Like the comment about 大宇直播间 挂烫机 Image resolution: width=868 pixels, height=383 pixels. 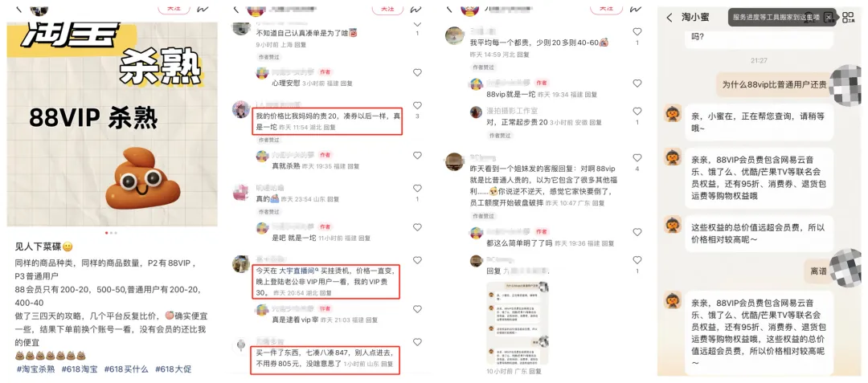417,260
